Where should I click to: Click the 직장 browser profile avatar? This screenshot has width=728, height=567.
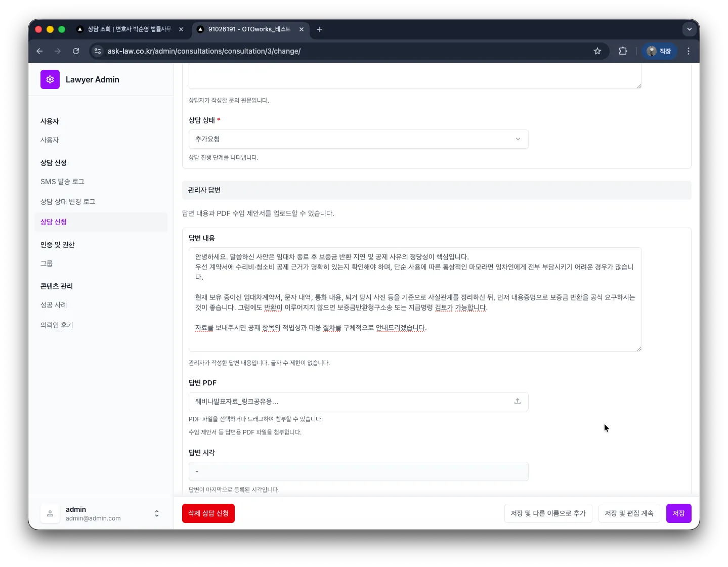[660, 51]
